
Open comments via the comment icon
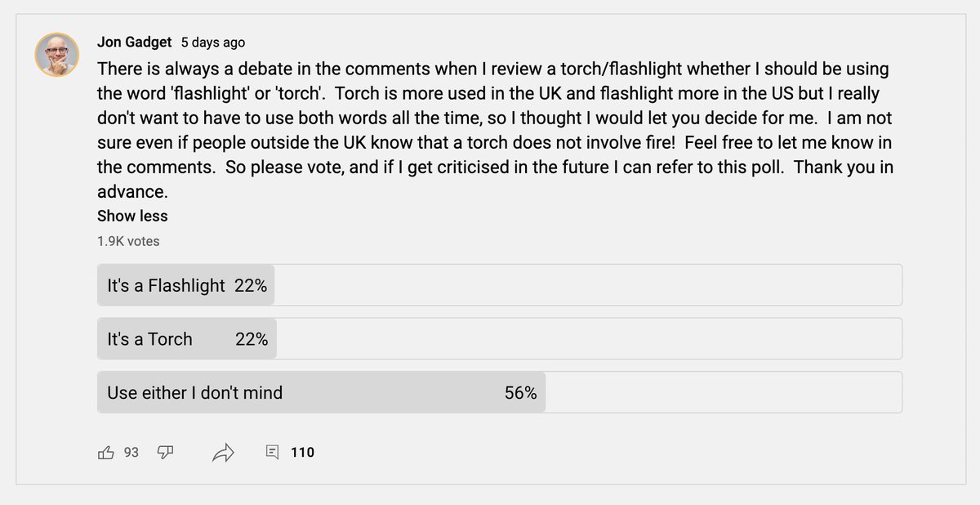(x=273, y=452)
